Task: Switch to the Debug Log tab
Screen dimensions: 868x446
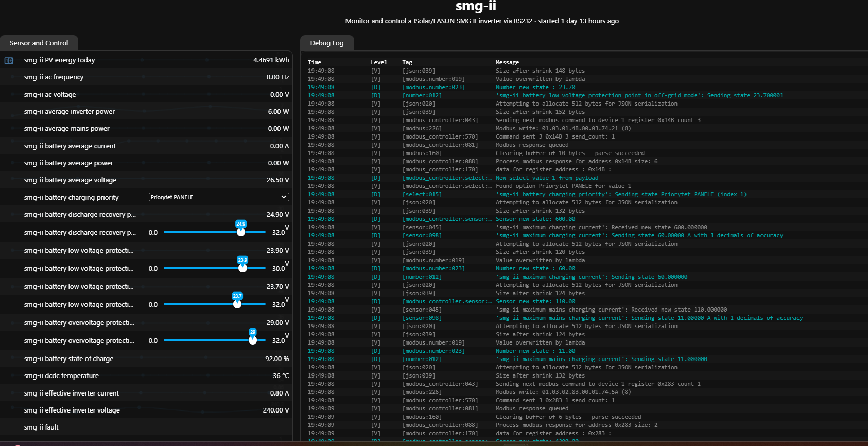Action: (327, 43)
